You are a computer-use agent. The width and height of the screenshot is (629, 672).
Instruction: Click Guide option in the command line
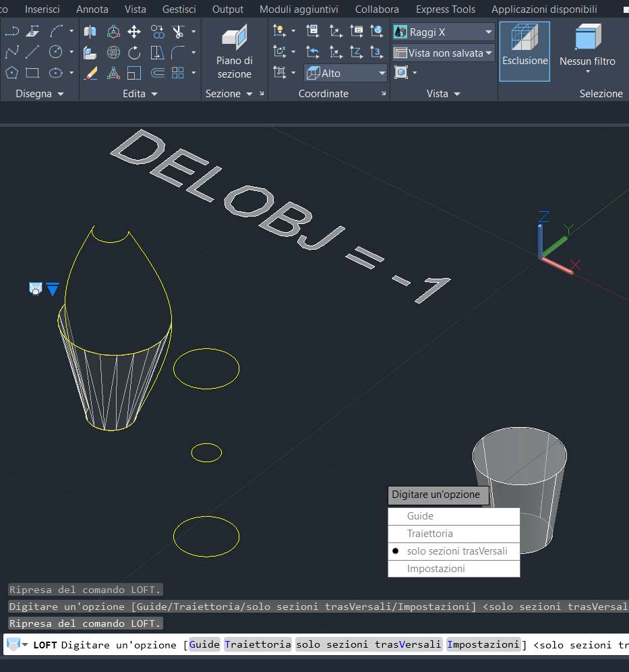204,644
